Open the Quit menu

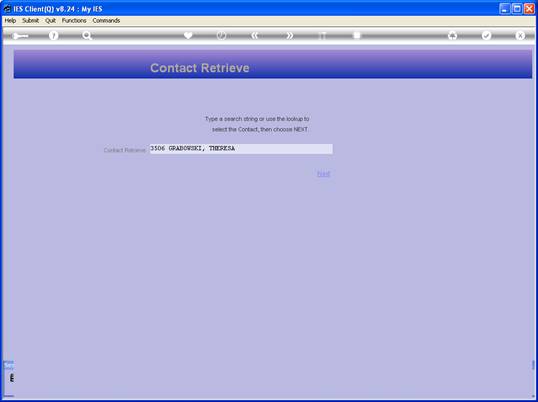coord(50,21)
